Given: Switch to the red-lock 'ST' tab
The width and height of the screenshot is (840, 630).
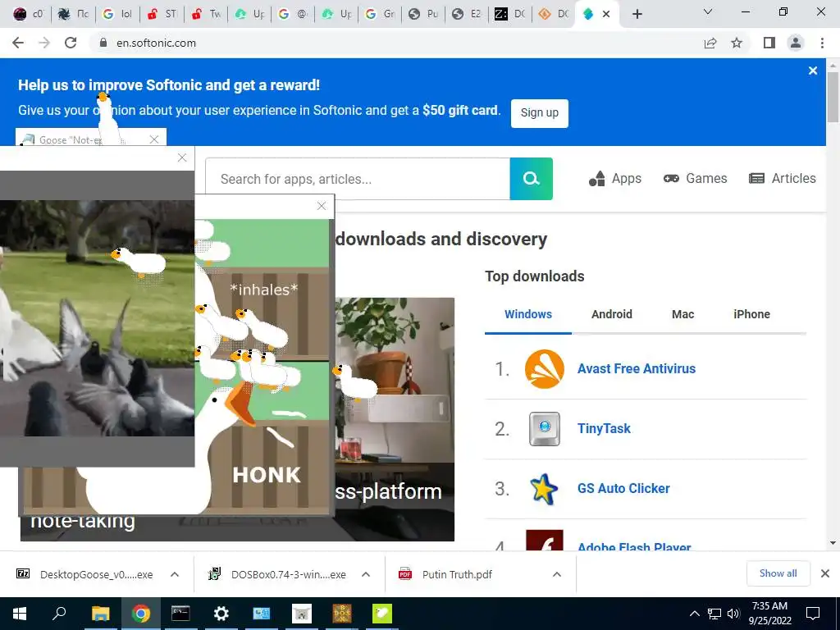Looking at the screenshot, I should [162, 14].
